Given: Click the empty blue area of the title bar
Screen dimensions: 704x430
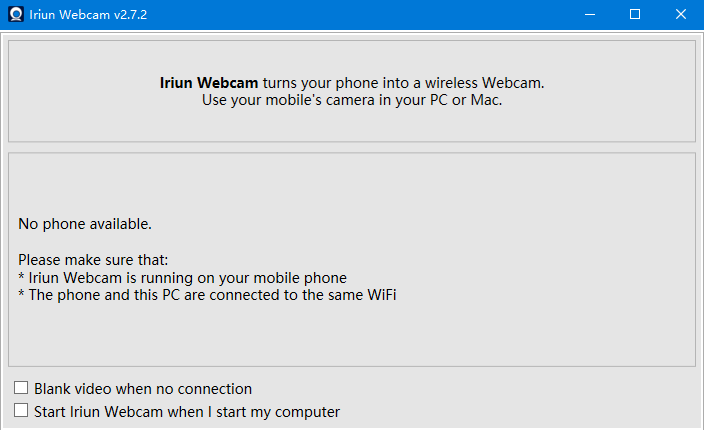Looking at the screenshot, I should (357, 14).
